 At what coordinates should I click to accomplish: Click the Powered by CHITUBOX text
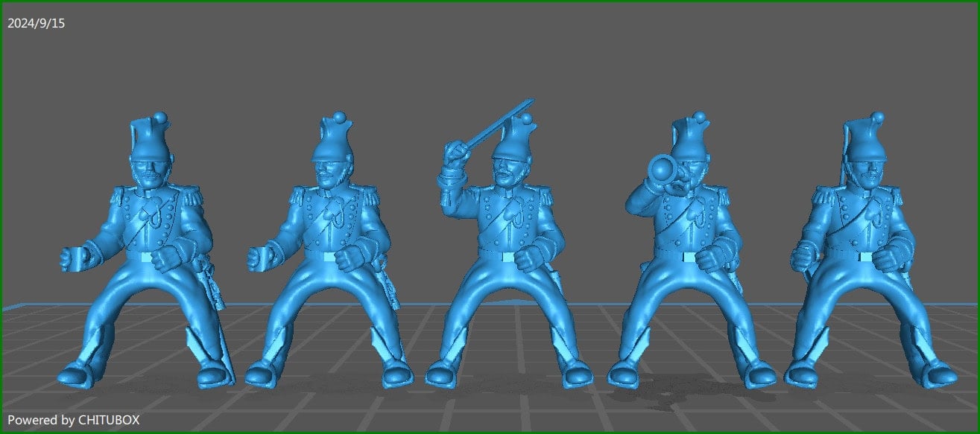coord(73,421)
